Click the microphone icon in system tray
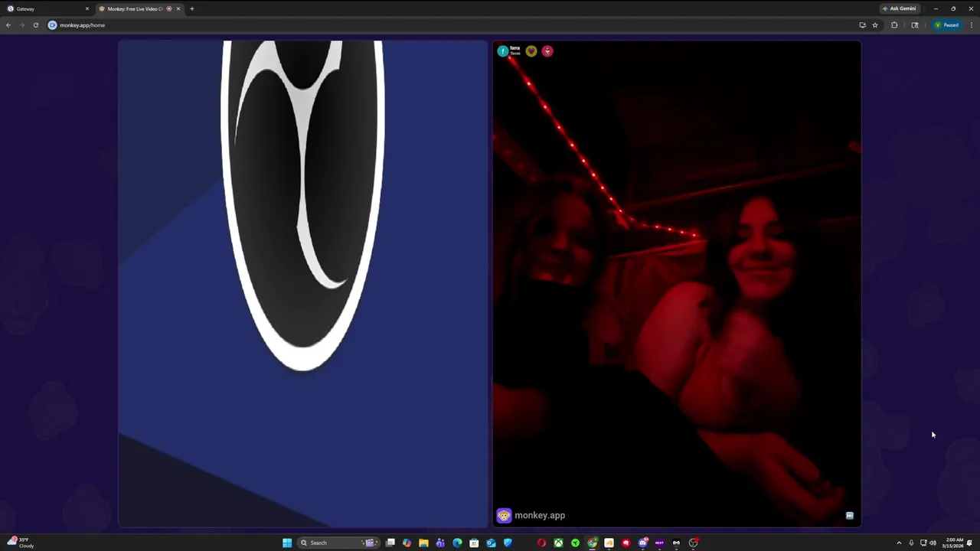Image resolution: width=980 pixels, height=551 pixels. coord(911,543)
